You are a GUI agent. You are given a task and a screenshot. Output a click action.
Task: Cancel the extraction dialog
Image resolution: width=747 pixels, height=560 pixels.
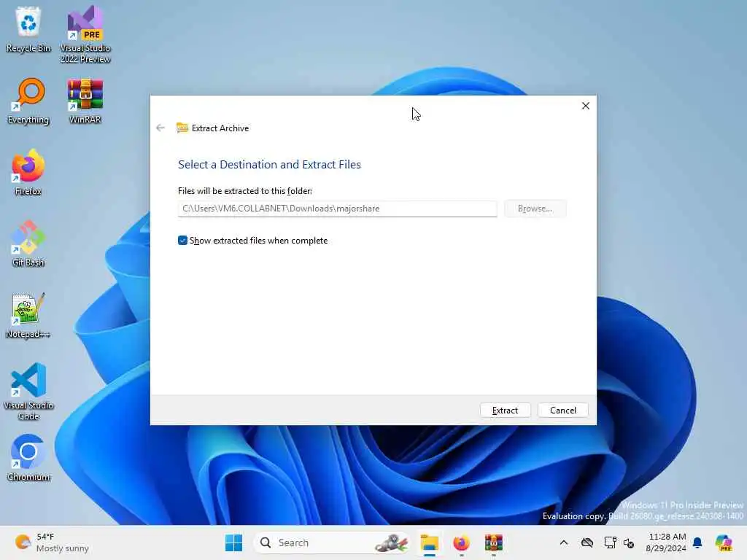[x=563, y=411]
